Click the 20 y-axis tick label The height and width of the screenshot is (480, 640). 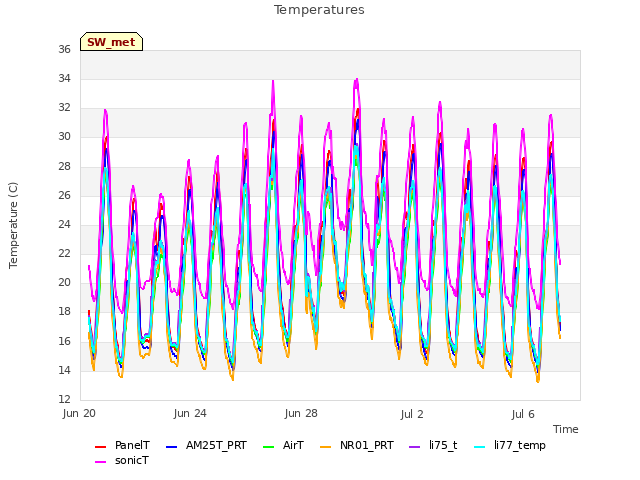[x=64, y=282]
